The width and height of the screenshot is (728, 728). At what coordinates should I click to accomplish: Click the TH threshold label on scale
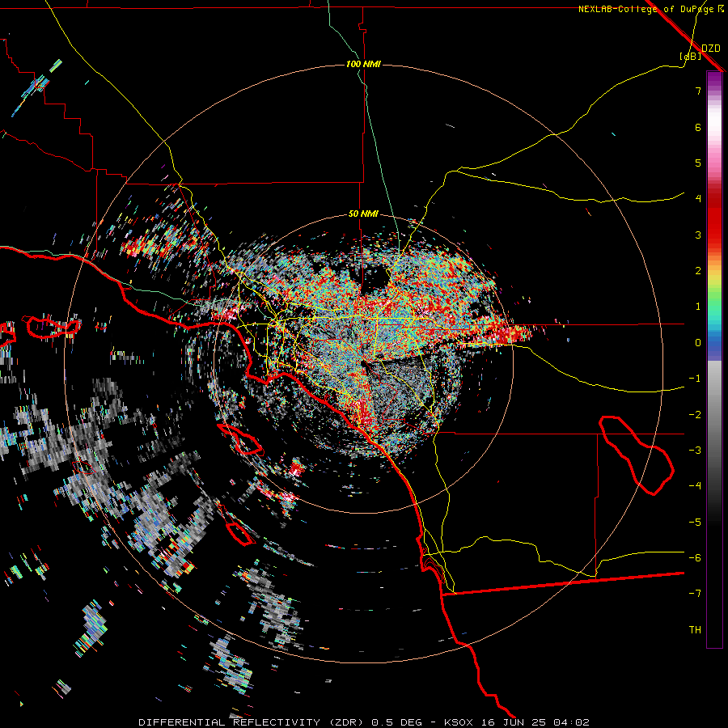tap(695, 630)
